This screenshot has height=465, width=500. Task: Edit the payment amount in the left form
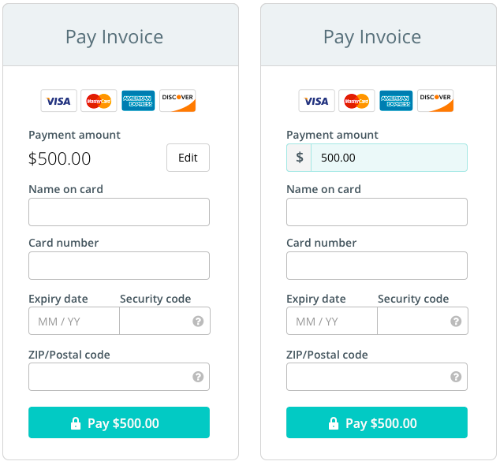point(188,158)
